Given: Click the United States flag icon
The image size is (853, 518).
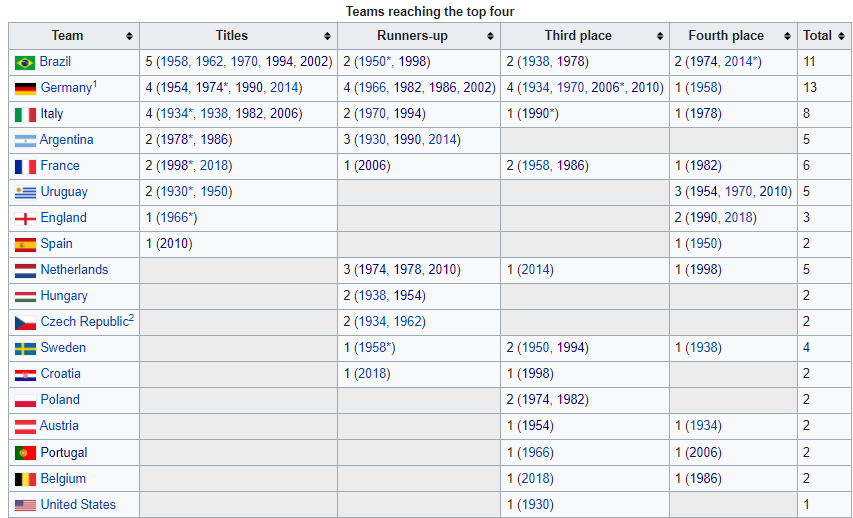Looking at the screenshot, I should point(25,505).
